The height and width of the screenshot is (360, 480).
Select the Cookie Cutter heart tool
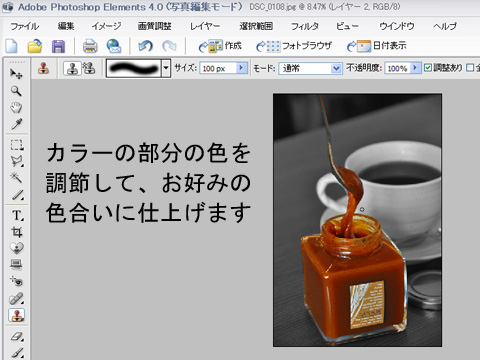point(16,248)
